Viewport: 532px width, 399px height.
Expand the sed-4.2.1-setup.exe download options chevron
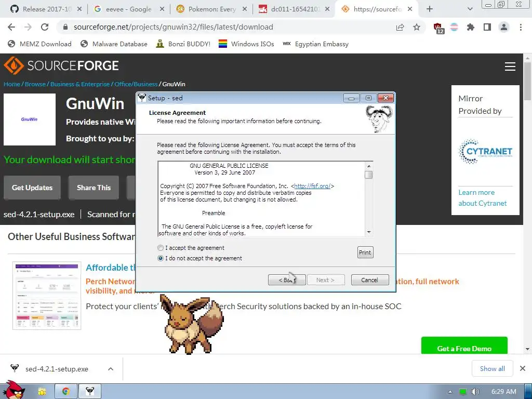point(111,369)
